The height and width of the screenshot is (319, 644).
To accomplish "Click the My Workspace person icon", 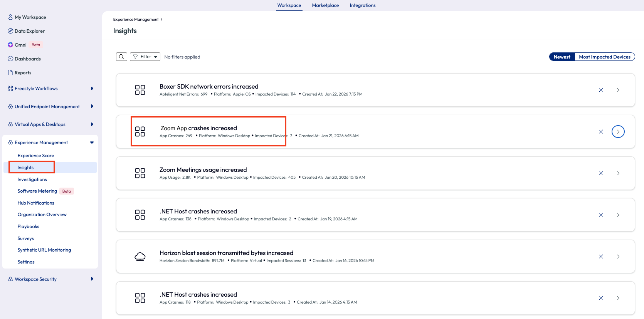I will pyautogui.click(x=10, y=17).
